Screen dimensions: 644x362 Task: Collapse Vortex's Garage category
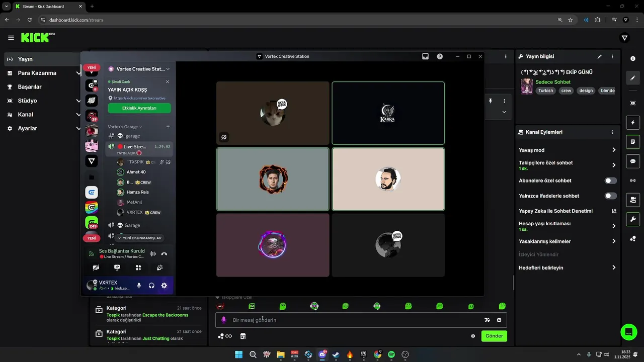(125, 127)
